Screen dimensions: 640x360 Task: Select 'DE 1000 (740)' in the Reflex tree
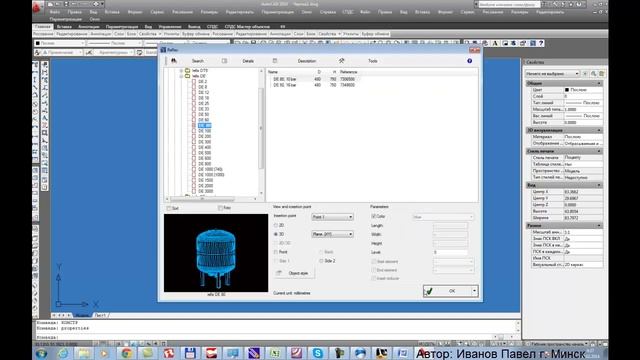(x=210, y=169)
